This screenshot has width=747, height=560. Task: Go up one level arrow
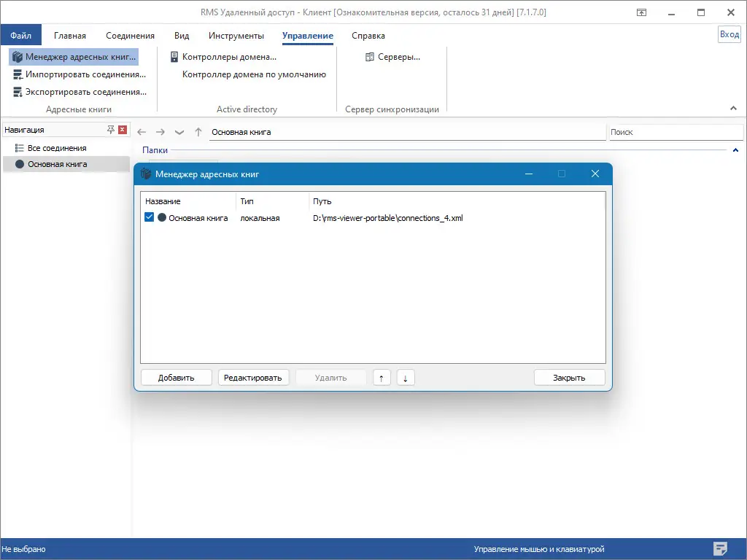198,132
